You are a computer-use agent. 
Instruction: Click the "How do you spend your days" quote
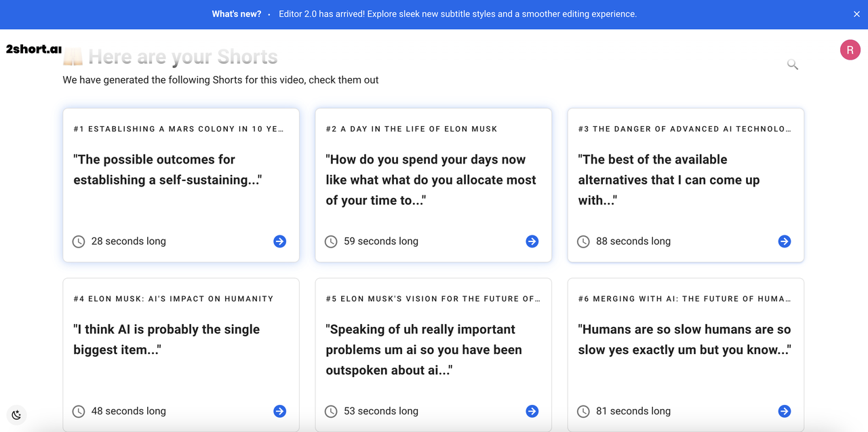pos(431,180)
